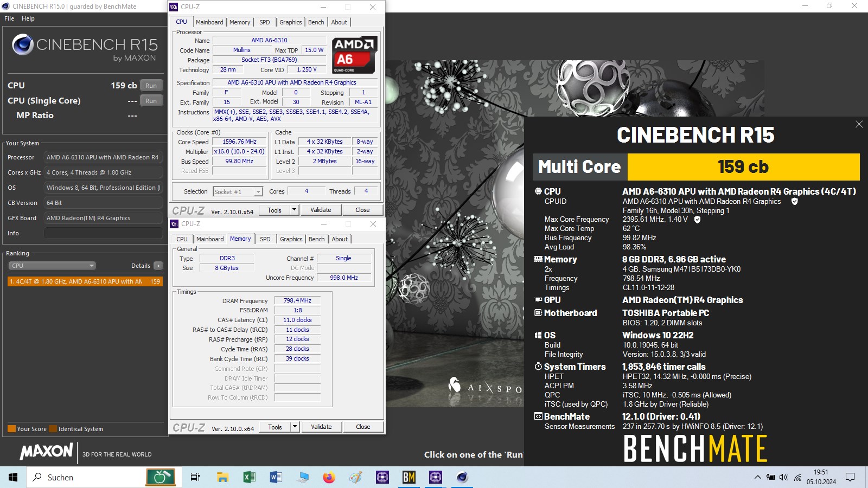Click the GFX Board field AMD Radeon(TM) R4 Graphics

[x=103, y=218]
